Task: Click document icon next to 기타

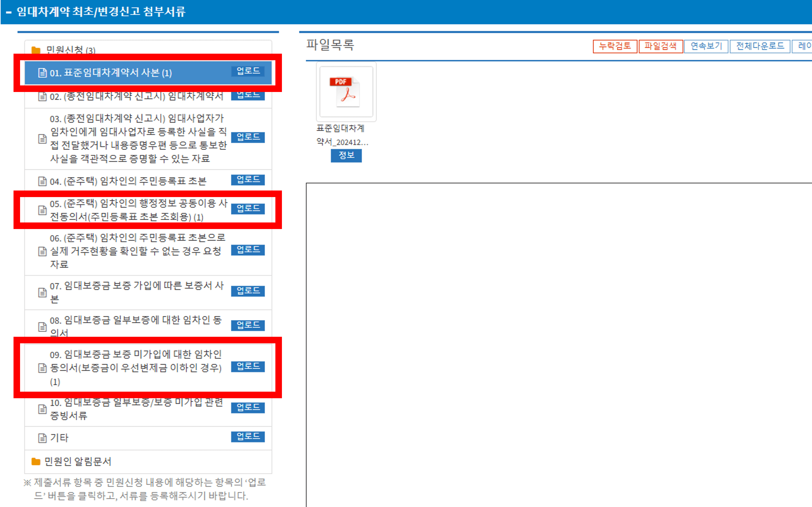Action: point(42,438)
